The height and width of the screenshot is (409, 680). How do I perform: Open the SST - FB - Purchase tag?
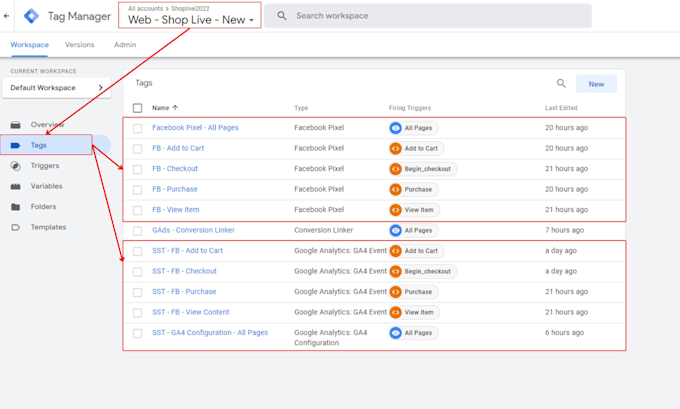click(x=184, y=292)
